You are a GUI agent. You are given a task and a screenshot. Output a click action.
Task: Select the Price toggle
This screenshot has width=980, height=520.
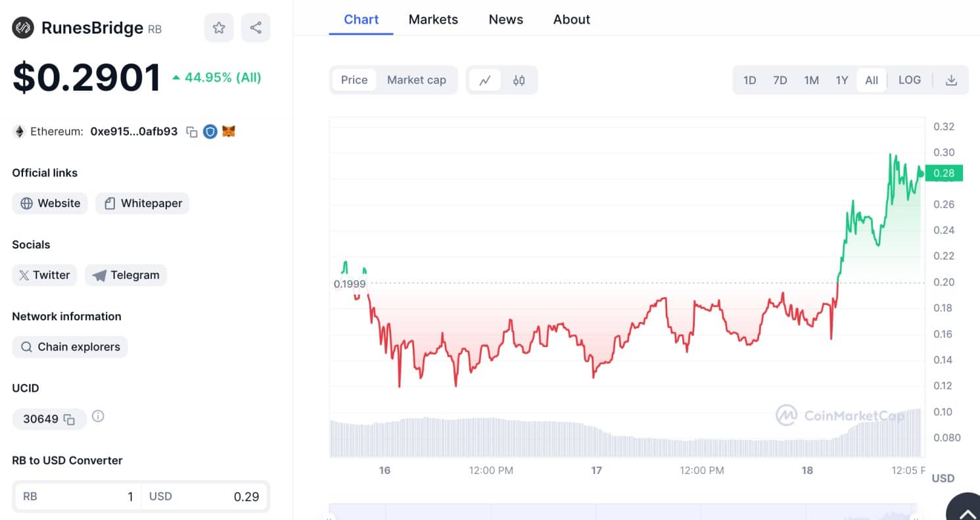354,80
